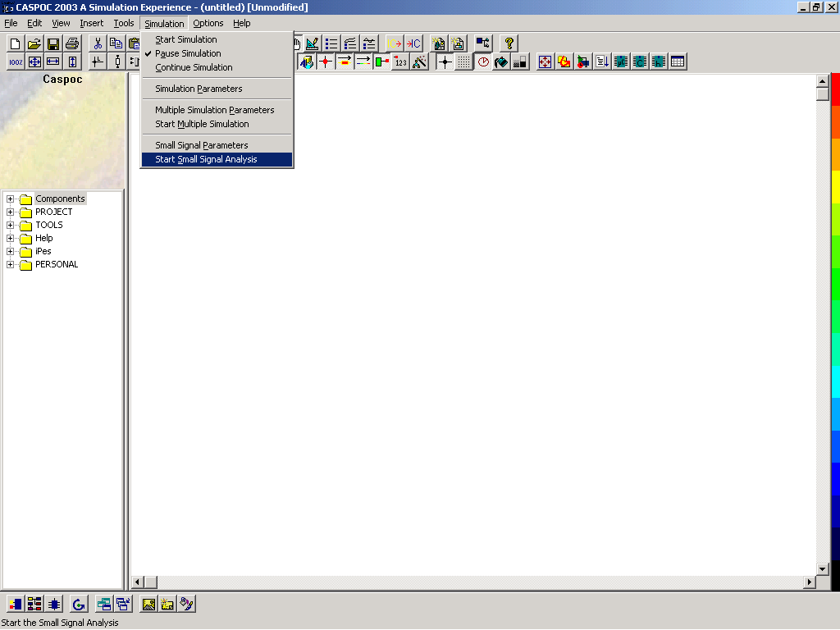The image size is (840, 630).
Task: Click the yellow IC arrow-out icon
Action: pyautogui.click(x=395, y=43)
